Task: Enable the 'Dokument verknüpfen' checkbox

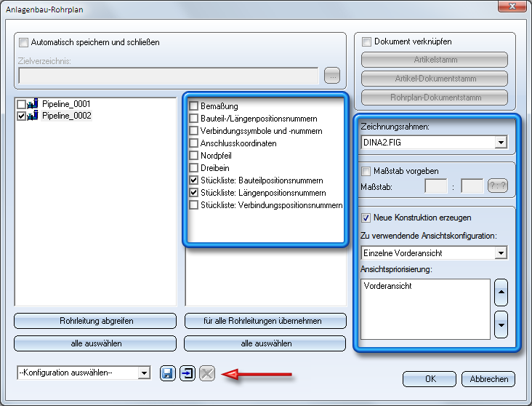Action: point(366,41)
